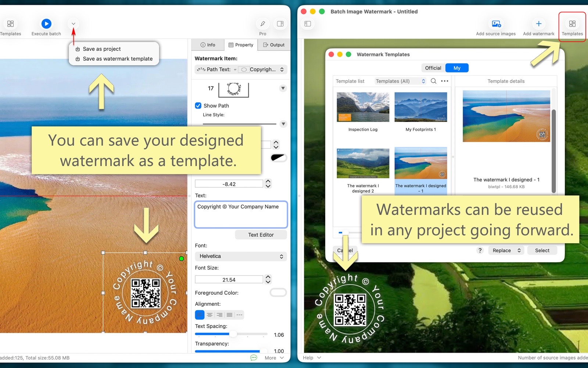
Task: Open the Helvetica font dropdown
Action: point(241,256)
